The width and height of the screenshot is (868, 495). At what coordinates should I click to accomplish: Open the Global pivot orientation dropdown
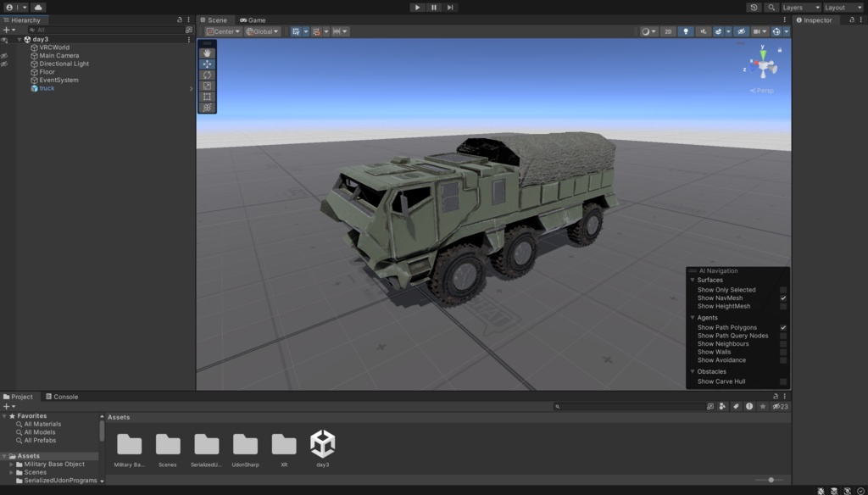[261, 31]
